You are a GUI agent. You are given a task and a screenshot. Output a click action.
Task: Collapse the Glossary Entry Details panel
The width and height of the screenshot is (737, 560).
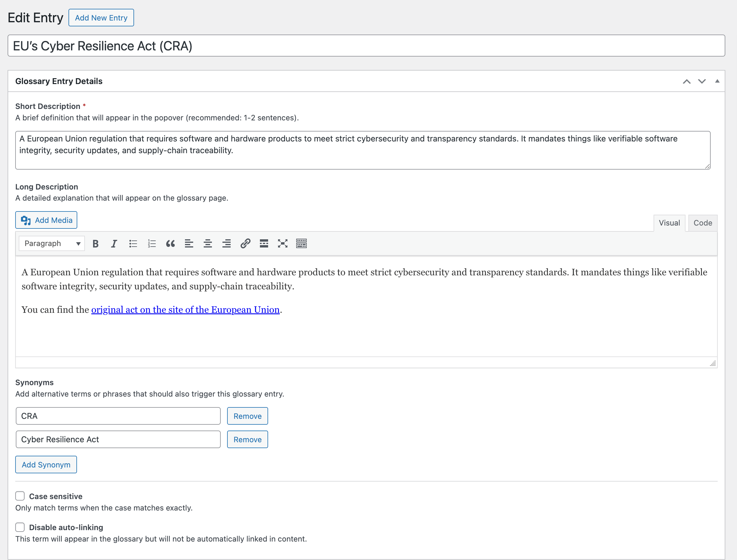[717, 81]
